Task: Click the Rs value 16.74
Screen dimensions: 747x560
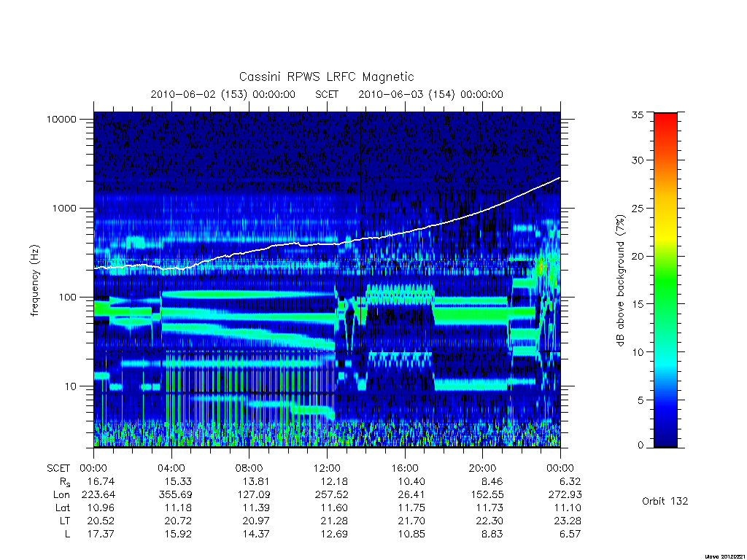Action: (101, 481)
